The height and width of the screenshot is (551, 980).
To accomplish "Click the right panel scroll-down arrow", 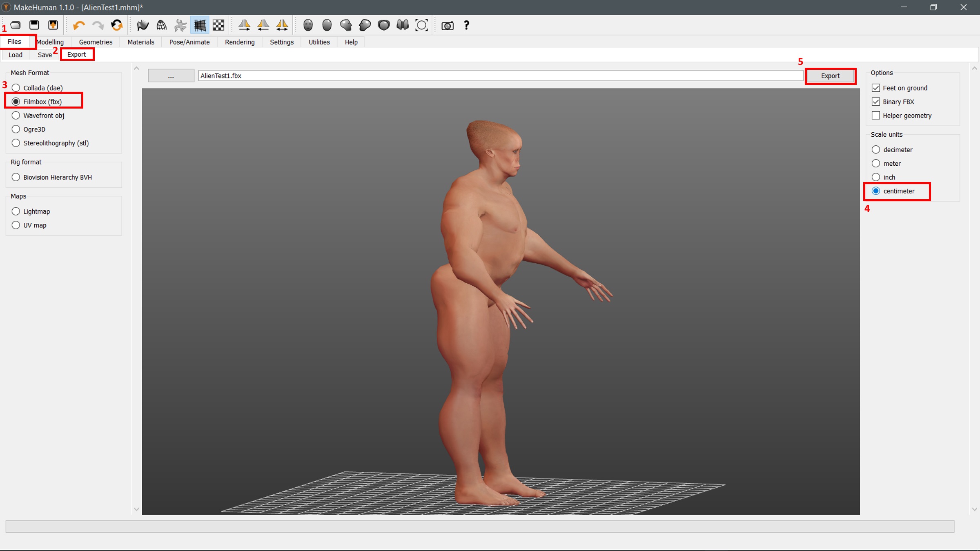I will pyautogui.click(x=975, y=509).
